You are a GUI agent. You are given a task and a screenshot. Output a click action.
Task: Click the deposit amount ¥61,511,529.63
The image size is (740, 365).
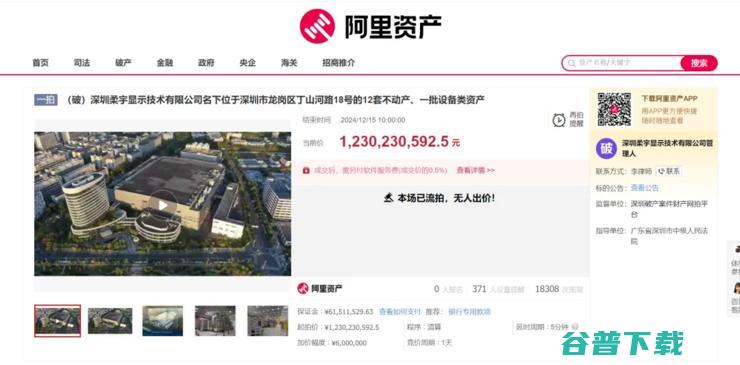(349, 312)
